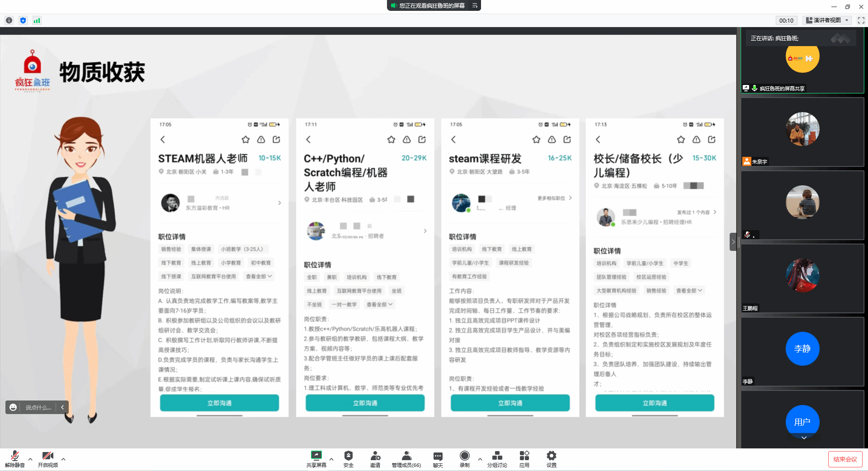The image size is (868, 471).
Task: Toggle full screen mode
Action: pyautogui.click(x=861, y=20)
